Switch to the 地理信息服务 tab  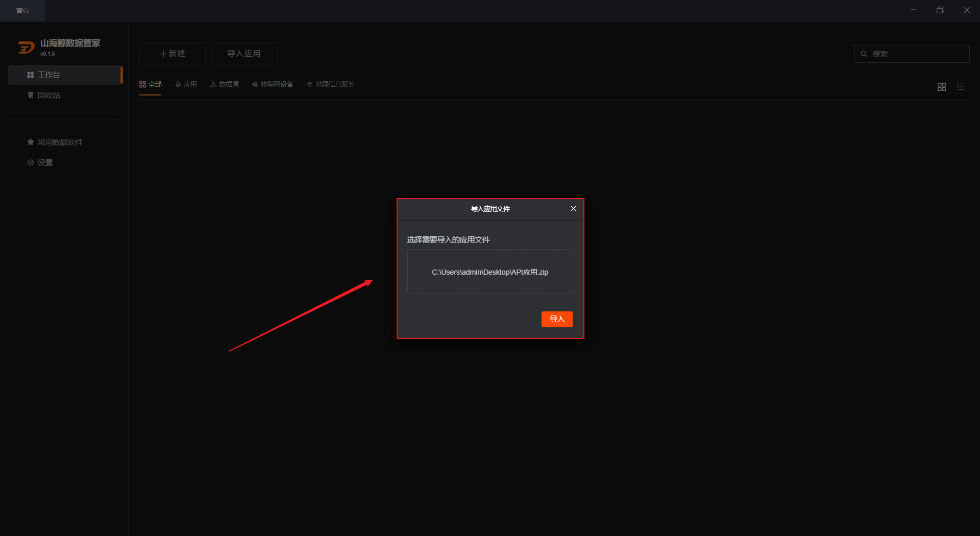click(x=331, y=84)
